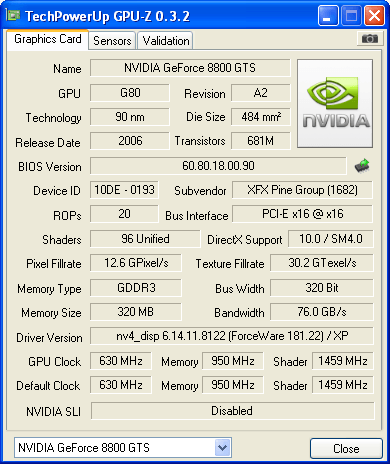The image size is (390, 464).
Task: Click the 'Texture Fillrate' label
Action: coord(230,264)
